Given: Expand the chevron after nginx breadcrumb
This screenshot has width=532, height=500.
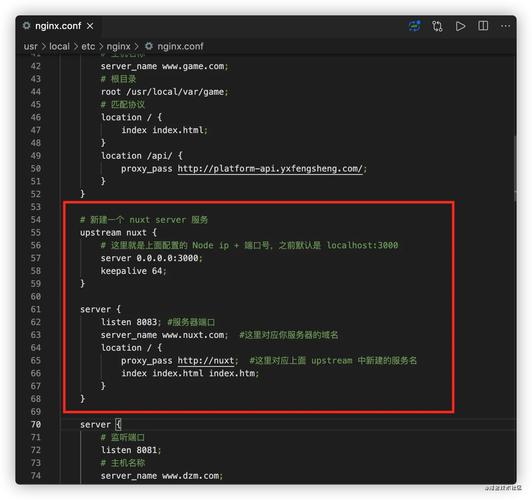Looking at the screenshot, I should tap(136, 46).
